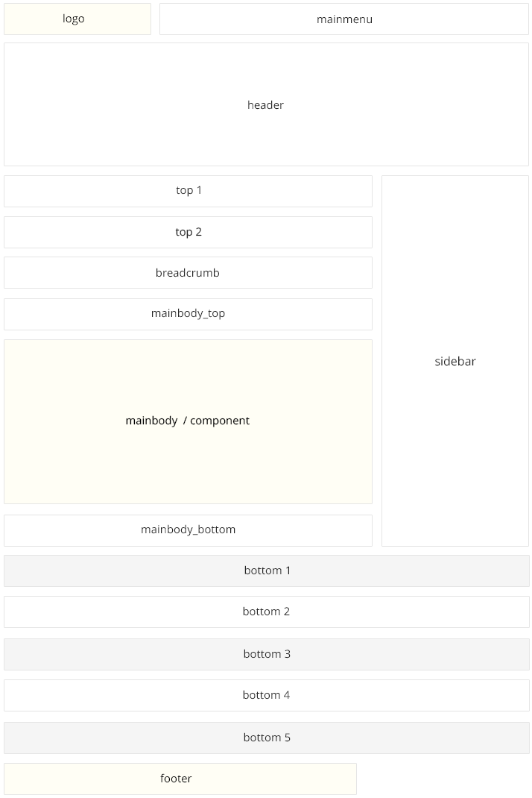Click the bottom 3 gray bar
Viewport: 532px width, 798px height.
(267, 654)
